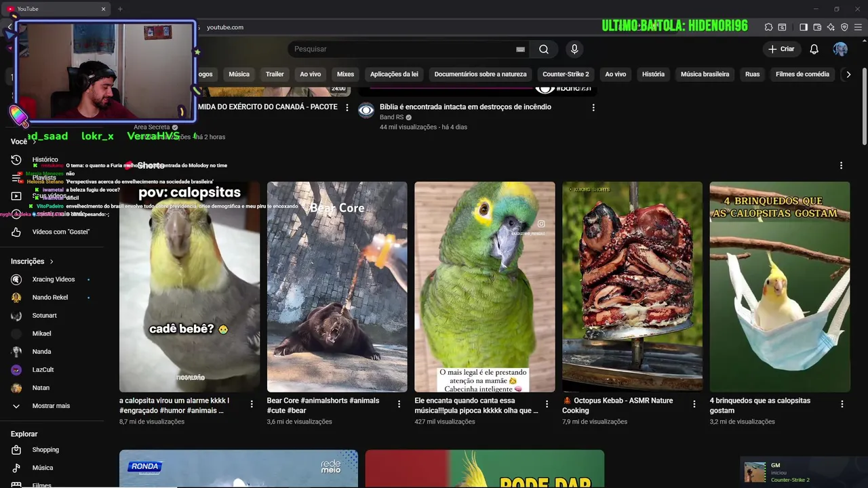Open Octopus Kebab ASMR title link
Viewport: 868px width, 488px height.
coord(618,405)
